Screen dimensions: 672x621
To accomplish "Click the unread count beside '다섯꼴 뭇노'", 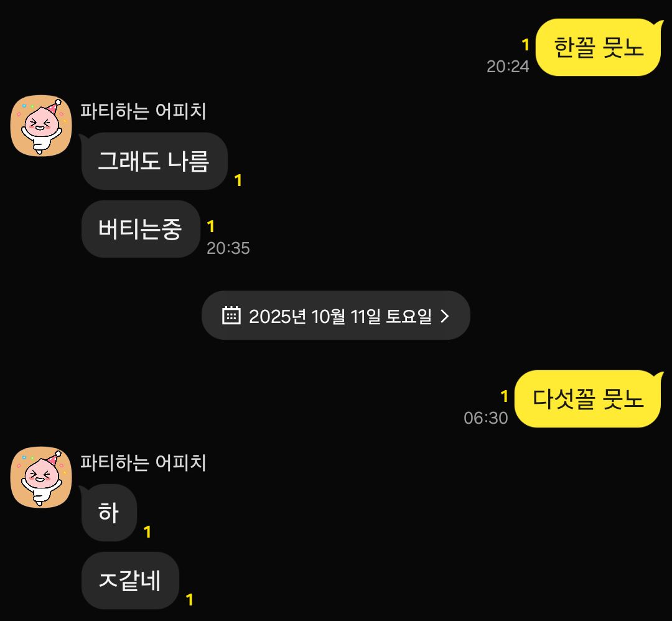I will [x=505, y=396].
